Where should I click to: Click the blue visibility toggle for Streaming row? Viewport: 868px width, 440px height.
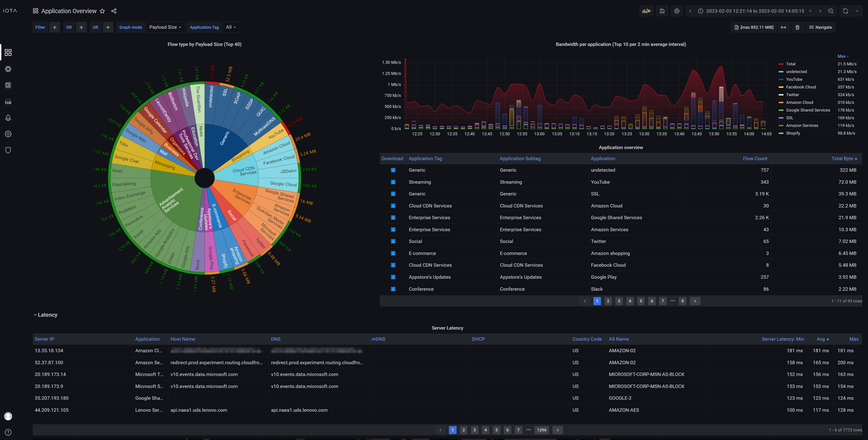[392, 182]
